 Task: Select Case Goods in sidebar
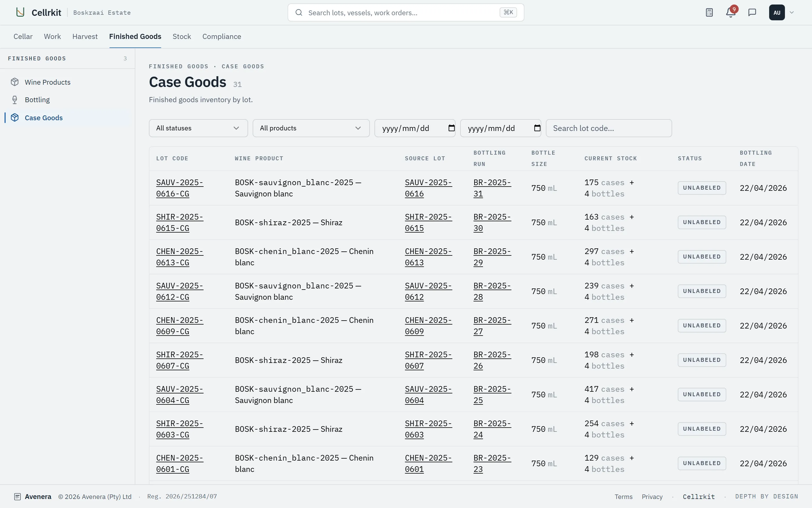[x=67, y=118]
